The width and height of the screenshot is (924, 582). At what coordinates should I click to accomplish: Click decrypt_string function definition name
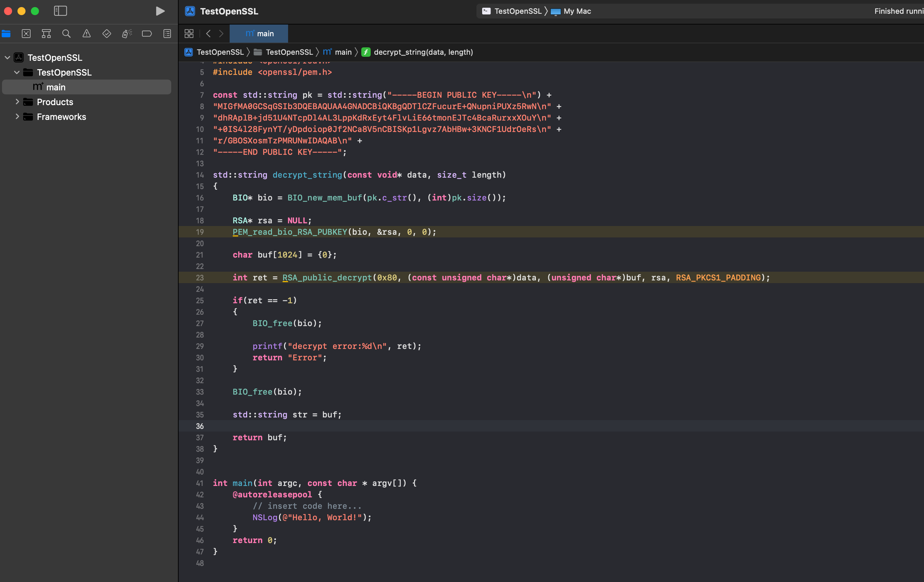click(x=307, y=175)
